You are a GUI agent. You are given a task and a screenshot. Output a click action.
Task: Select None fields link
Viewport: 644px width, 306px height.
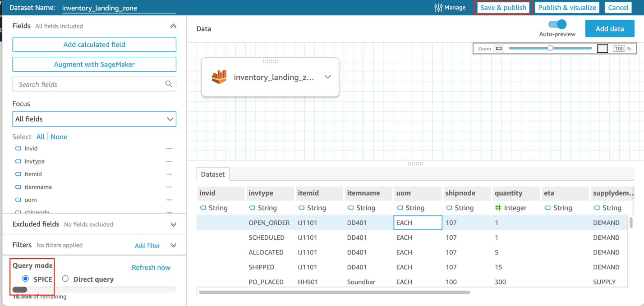(x=59, y=137)
